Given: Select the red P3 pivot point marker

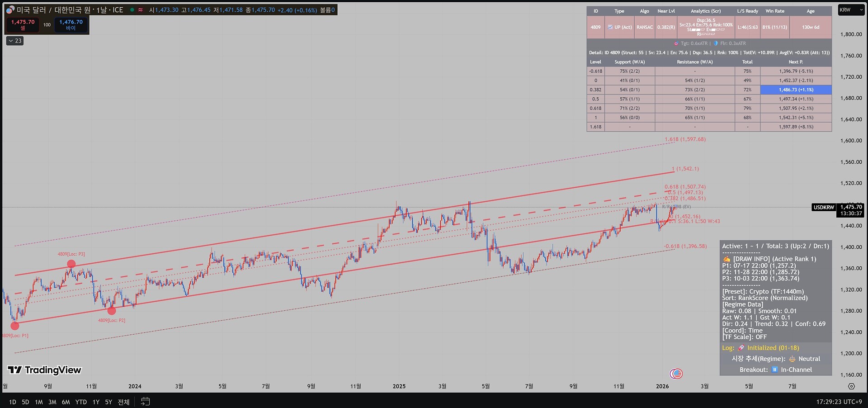Looking at the screenshot, I should (x=71, y=264).
